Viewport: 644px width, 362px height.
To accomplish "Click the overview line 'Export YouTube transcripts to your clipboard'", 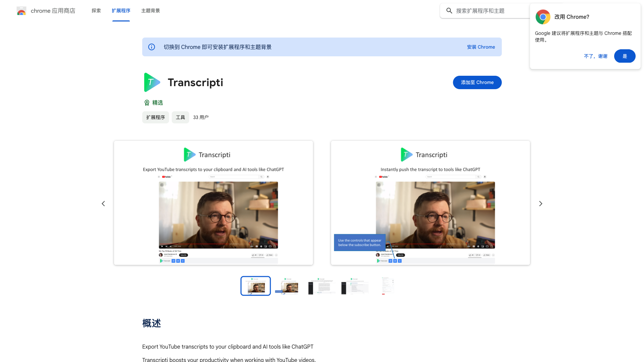I will pos(228,347).
